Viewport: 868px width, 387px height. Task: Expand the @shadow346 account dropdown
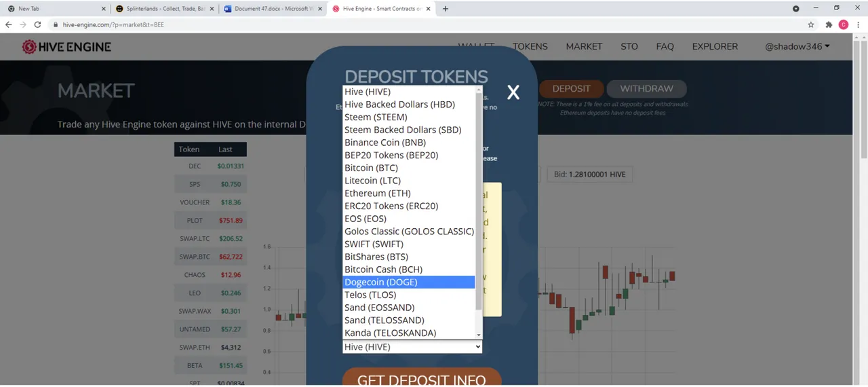pyautogui.click(x=797, y=47)
